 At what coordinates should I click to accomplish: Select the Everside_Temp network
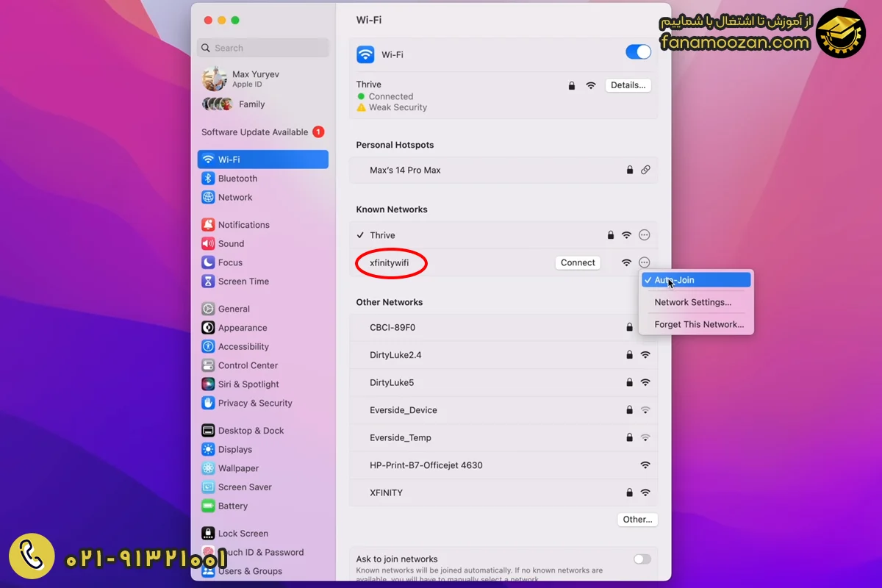(x=503, y=438)
